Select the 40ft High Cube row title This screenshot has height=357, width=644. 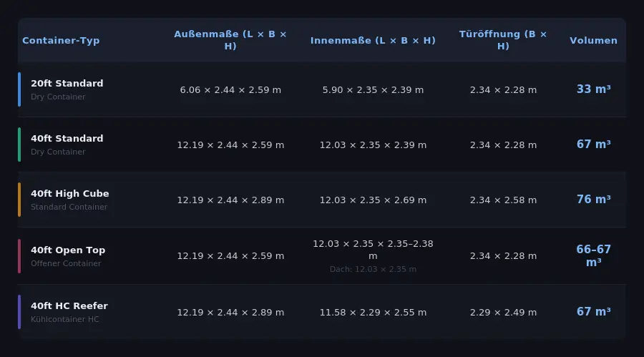coord(69,194)
